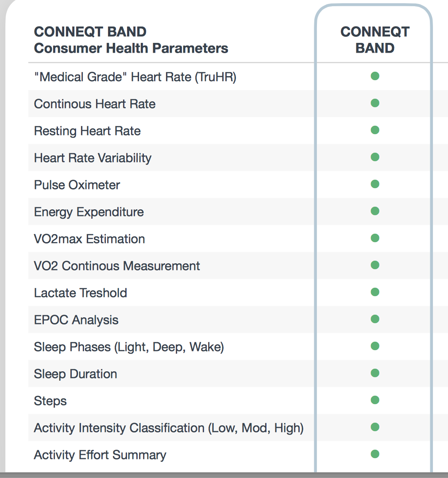Click green dot in Continous Heart Rate row
The image size is (448, 478).
click(375, 103)
